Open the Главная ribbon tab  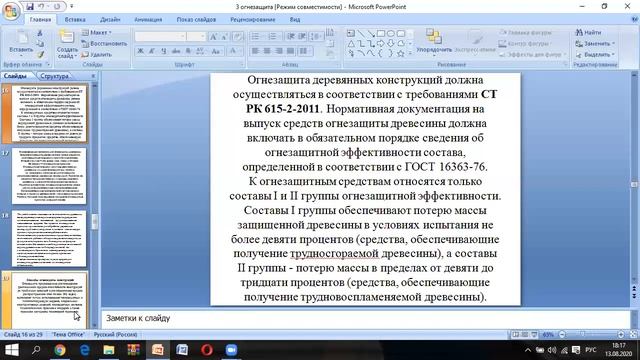40,20
